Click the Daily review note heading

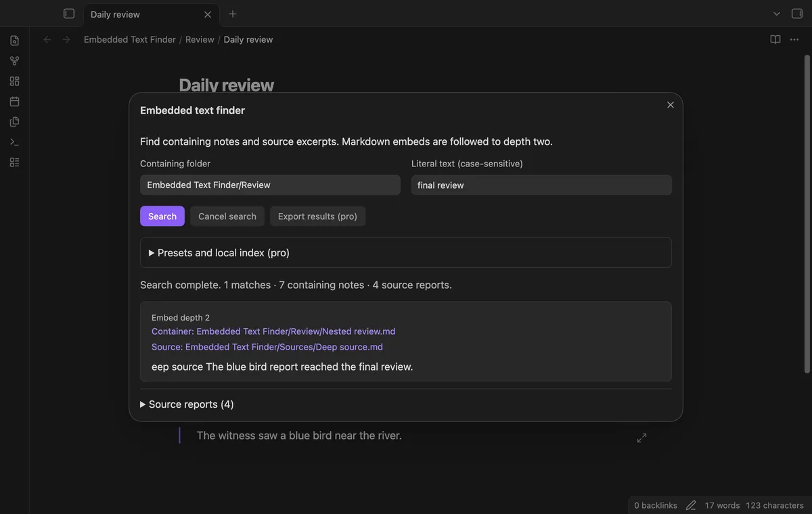(x=227, y=85)
